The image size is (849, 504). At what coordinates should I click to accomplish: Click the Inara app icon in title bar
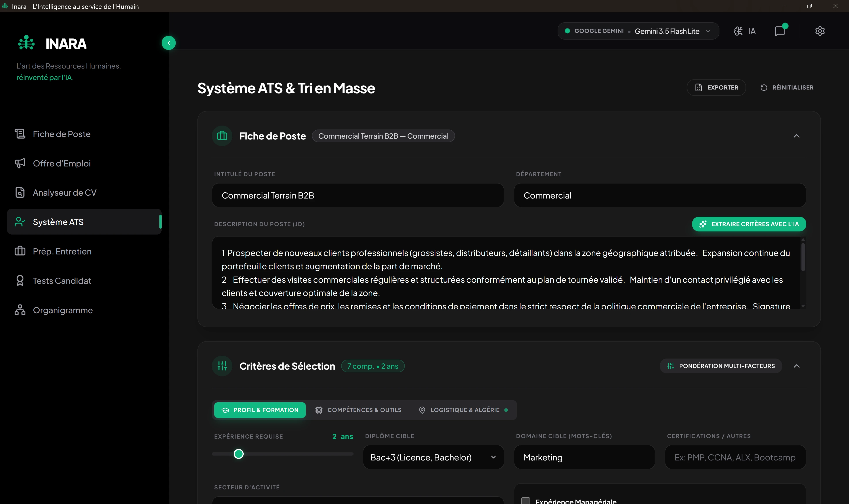(x=5, y=6)
